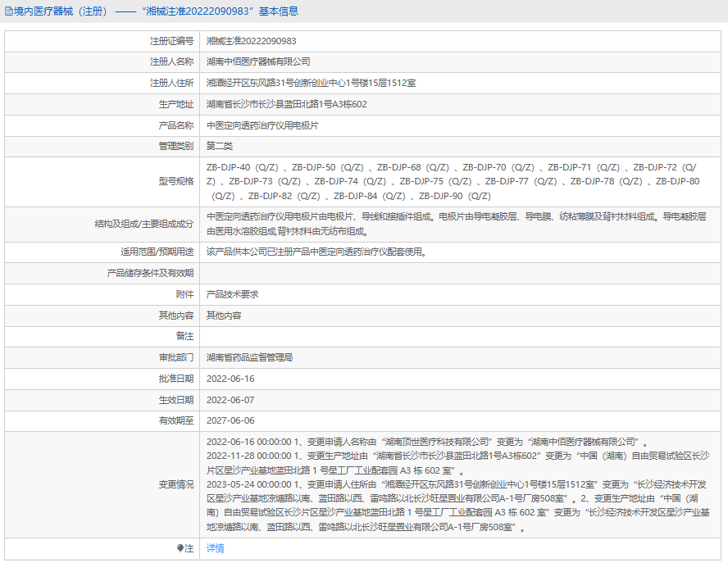Click the 2022-11-28 production address change record
Screen dimensions: 728x563
[x=457, y=463]
